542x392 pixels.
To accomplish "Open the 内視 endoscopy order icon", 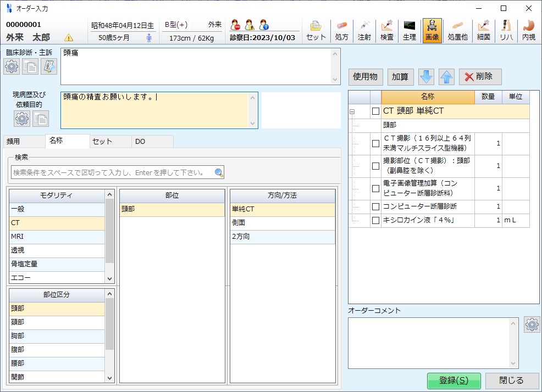I will pos(528,31).
